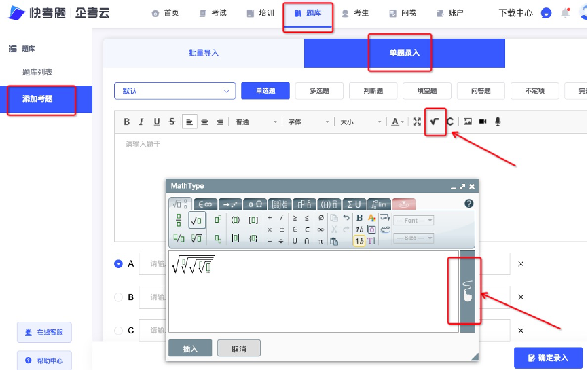Apply bold in the question editor
This screenshot has height=370, width=588.
point(127,122)
